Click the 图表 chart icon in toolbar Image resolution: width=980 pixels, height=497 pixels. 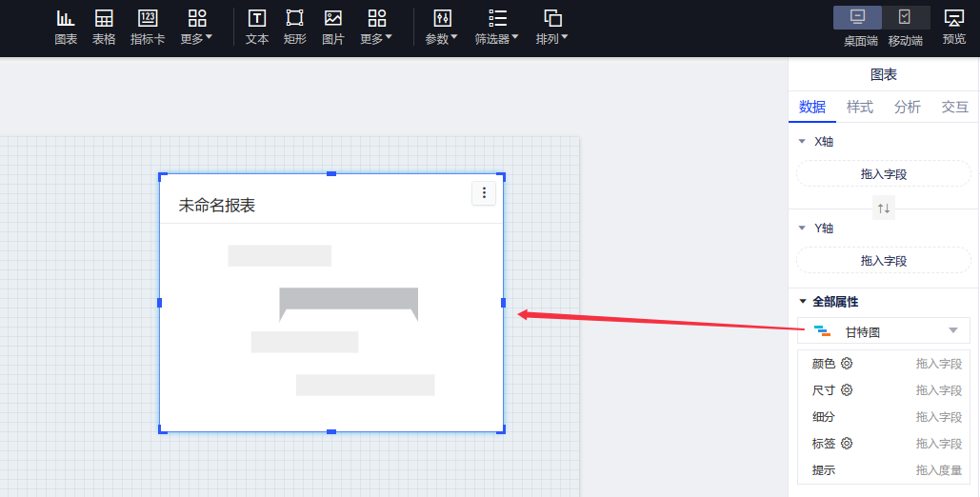66,27
